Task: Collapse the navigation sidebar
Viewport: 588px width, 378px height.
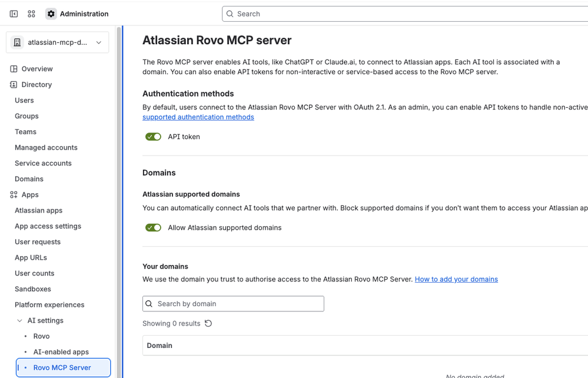Action: 13,14
